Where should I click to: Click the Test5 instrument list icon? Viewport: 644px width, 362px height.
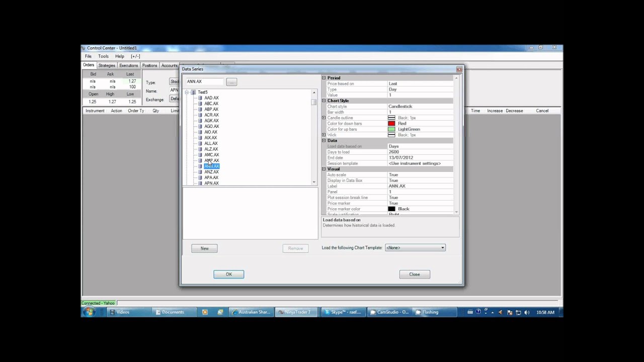point(193,93)
